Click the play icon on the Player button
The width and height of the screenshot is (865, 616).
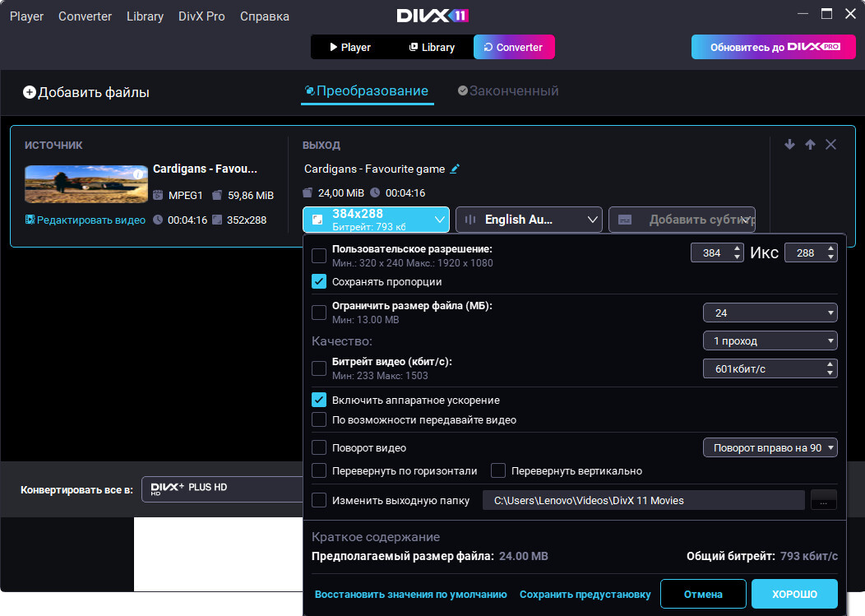click(333, 47)
